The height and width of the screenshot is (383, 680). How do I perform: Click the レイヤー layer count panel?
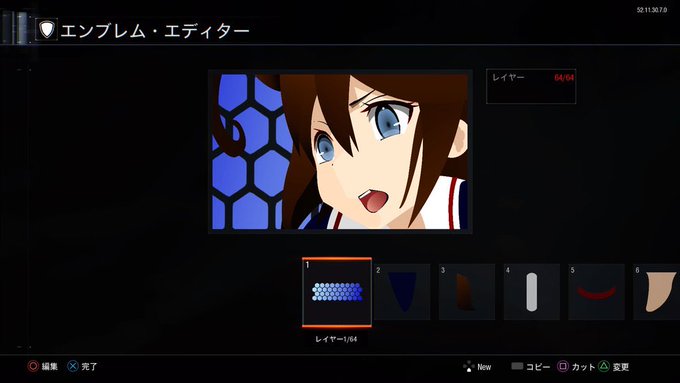pos(531,86)
